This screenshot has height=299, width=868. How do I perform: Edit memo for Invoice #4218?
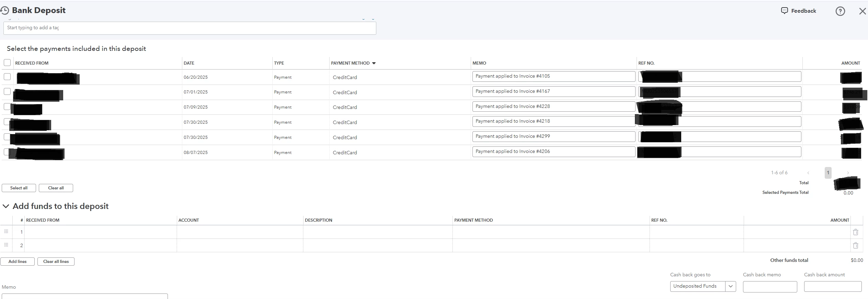(x=554, y=121)
